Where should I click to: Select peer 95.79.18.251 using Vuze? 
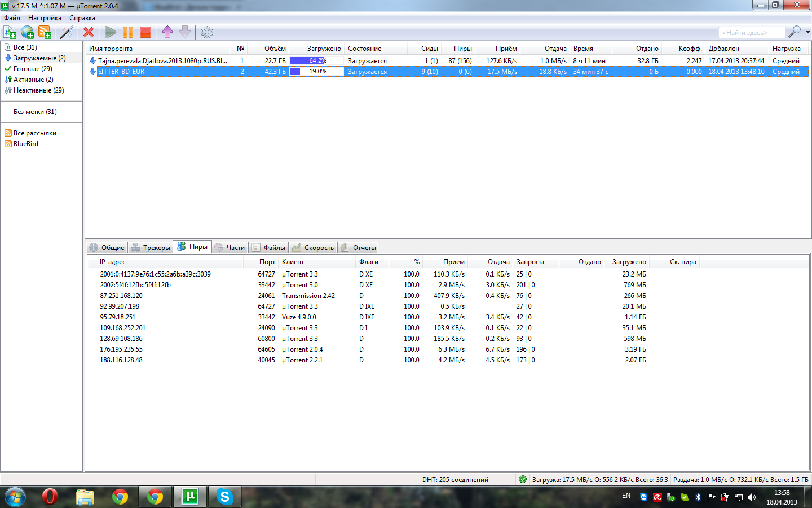point(395,317)
